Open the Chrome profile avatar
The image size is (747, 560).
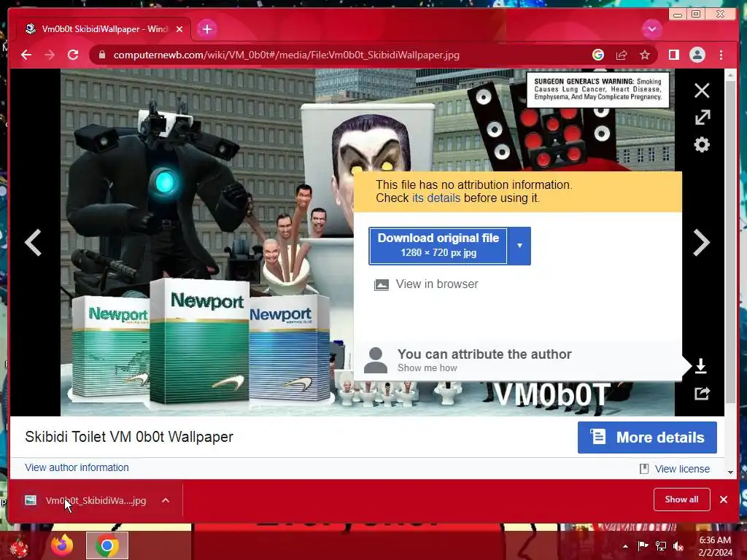(x=697, y=55)
